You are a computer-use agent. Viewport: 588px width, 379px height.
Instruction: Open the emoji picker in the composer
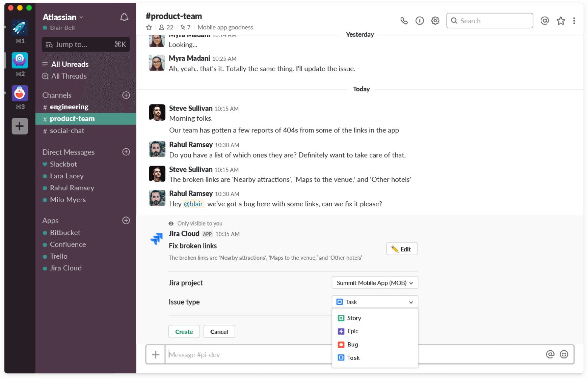point(564,354)
